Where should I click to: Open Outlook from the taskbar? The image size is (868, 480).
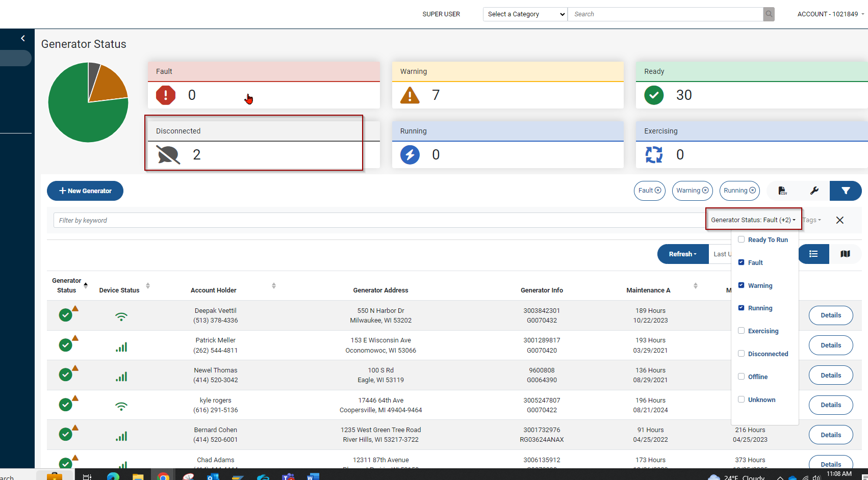(213, 477)
